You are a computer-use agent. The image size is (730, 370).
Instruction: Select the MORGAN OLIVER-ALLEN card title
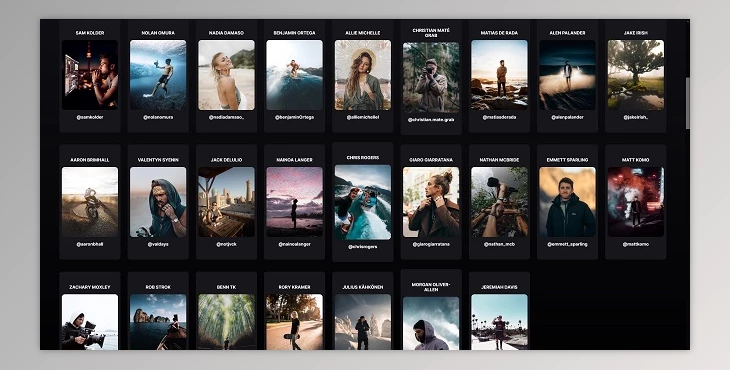pos(431,287)
